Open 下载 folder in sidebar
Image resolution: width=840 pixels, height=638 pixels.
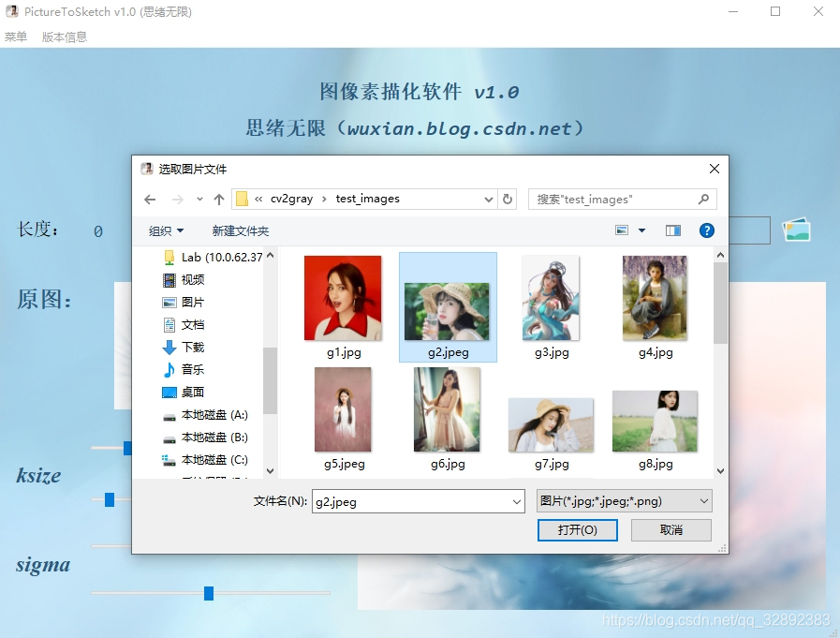point(183,348)
